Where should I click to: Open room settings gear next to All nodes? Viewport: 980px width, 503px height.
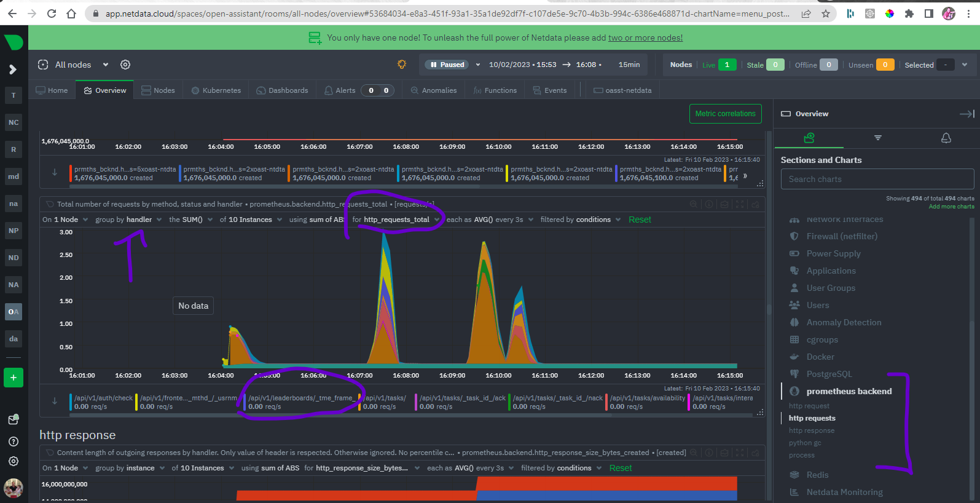(x=125, y=65)
